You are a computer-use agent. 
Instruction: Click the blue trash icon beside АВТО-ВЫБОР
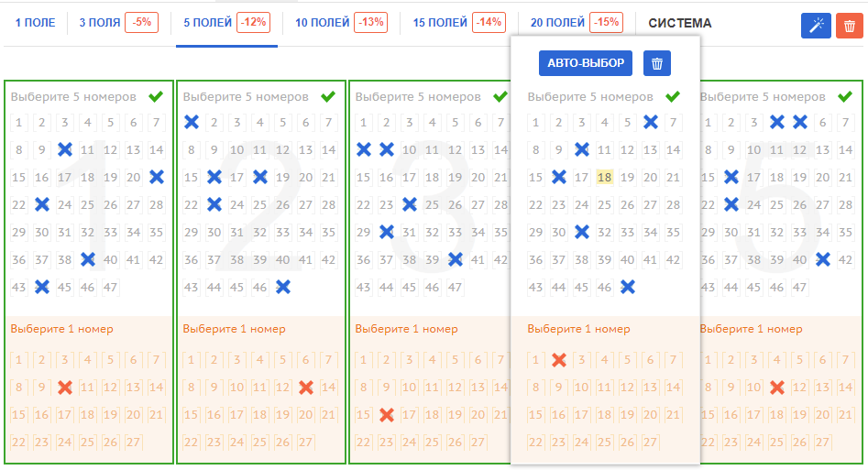pos(657,63)
